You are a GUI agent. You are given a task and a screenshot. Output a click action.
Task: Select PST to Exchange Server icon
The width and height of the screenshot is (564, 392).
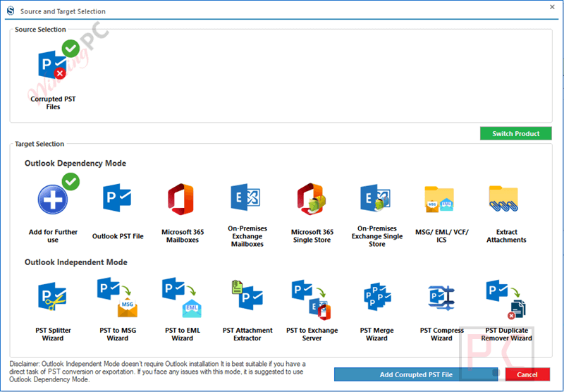point(312,300)
